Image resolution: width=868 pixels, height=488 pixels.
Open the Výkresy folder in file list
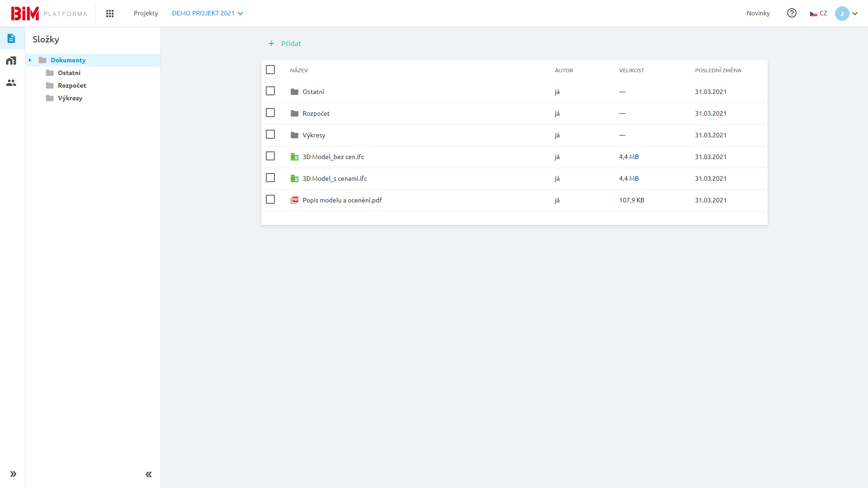tap(314, 135)
